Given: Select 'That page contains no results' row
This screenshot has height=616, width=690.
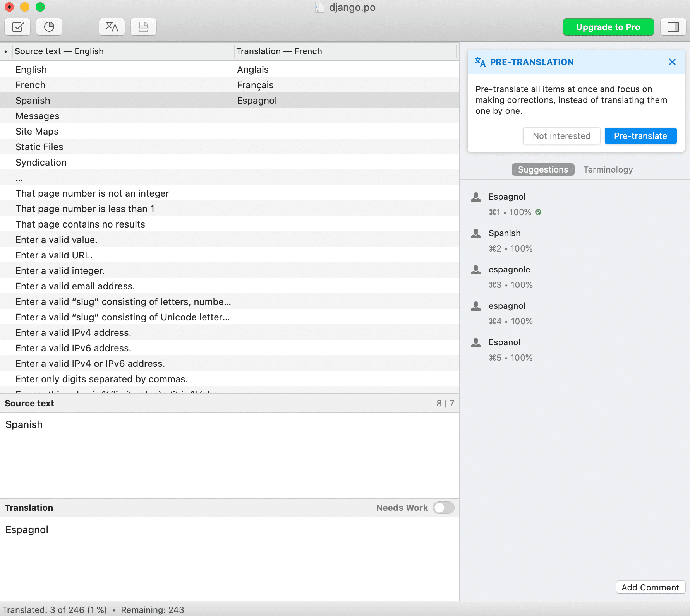Looking at the screenshot, I should point(230,224).
